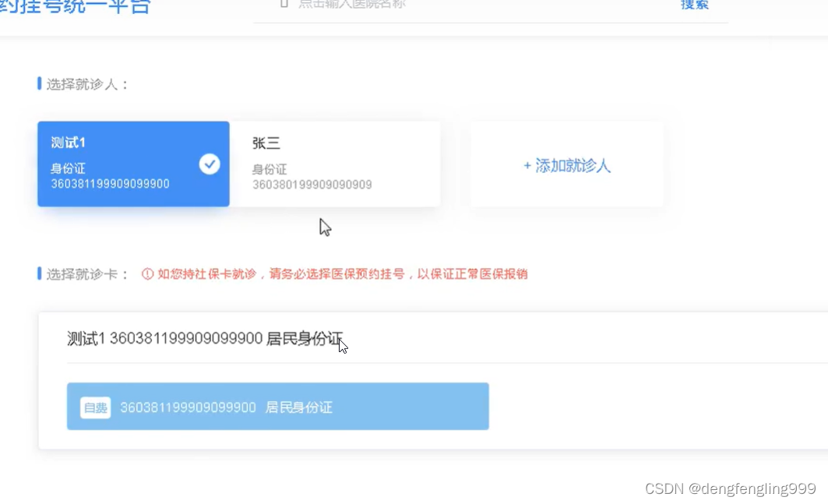Choose the 自费 居民身份证 card option

pyautogui.click(x=278, y=407)
